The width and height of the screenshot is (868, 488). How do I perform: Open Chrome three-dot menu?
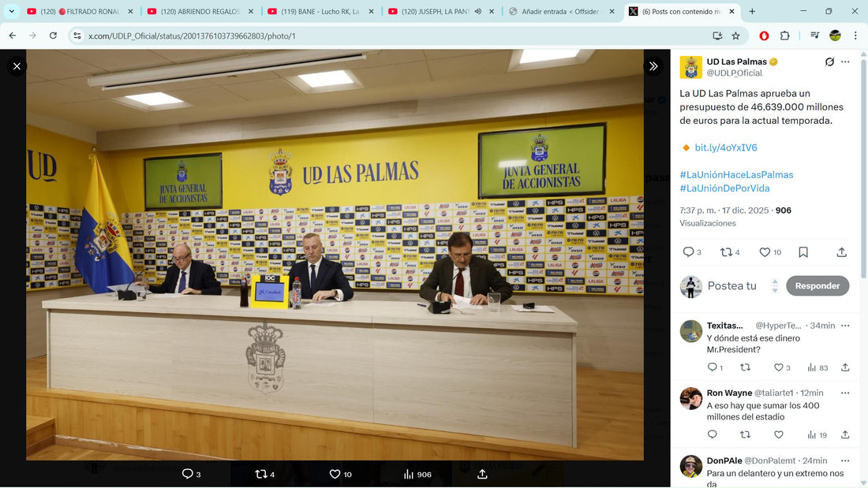pos(855,36)
